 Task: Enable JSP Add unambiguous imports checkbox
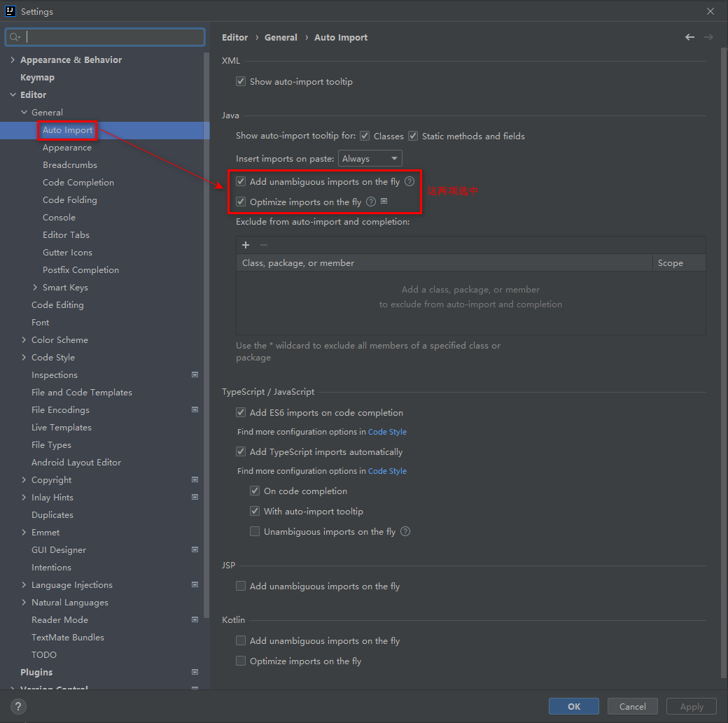pos(241,586)
